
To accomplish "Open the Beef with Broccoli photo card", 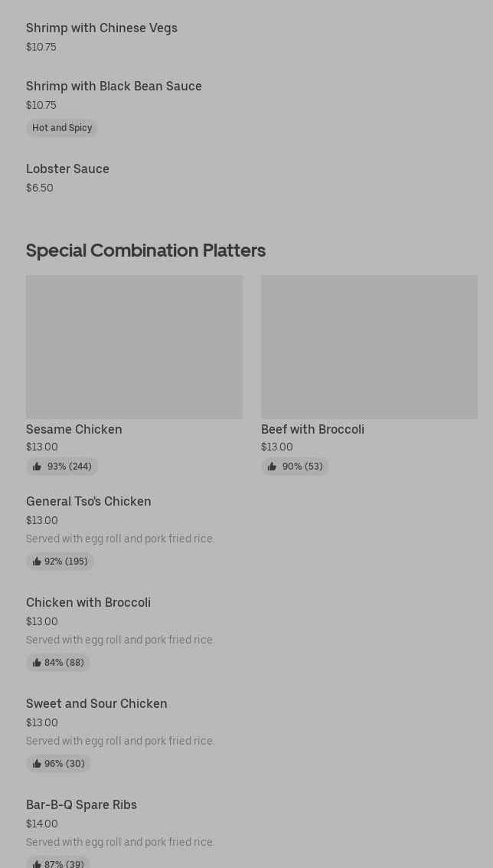I will click(369, 347).
